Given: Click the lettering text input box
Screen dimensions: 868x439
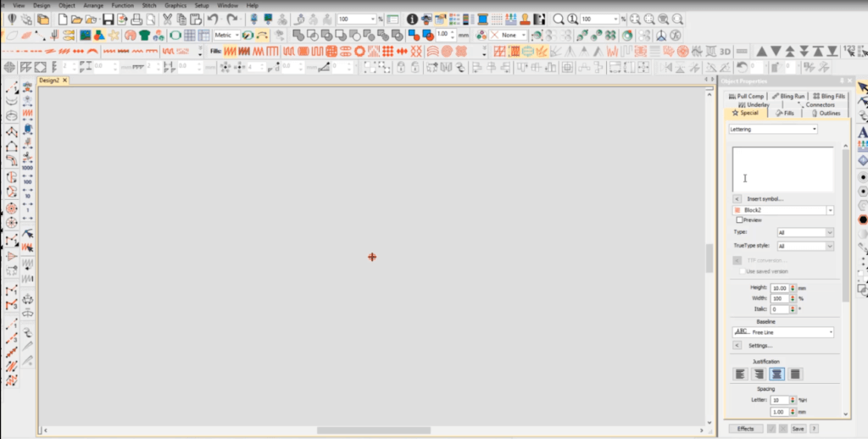Looking at the screenshot, I should click(x=782, y=169).
